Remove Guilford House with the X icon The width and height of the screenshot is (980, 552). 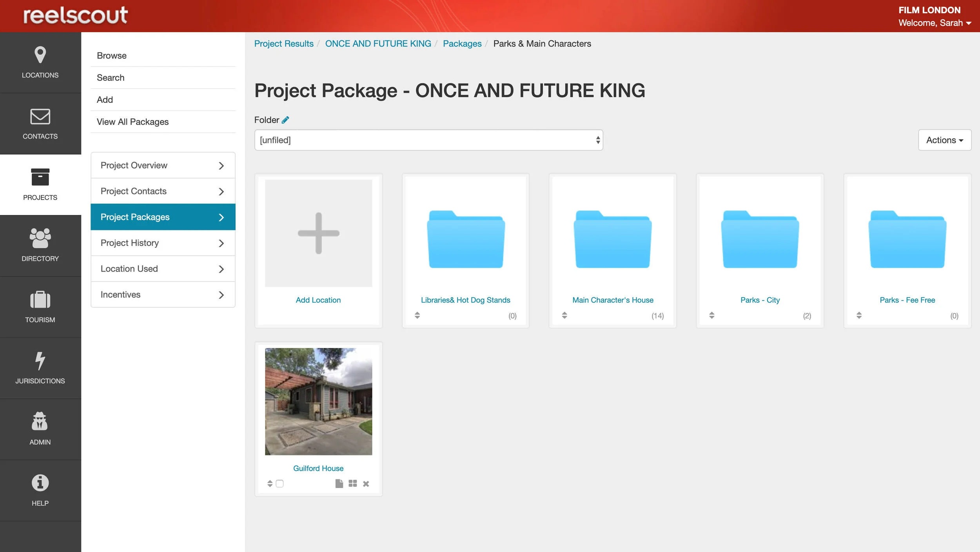[366, 484]
